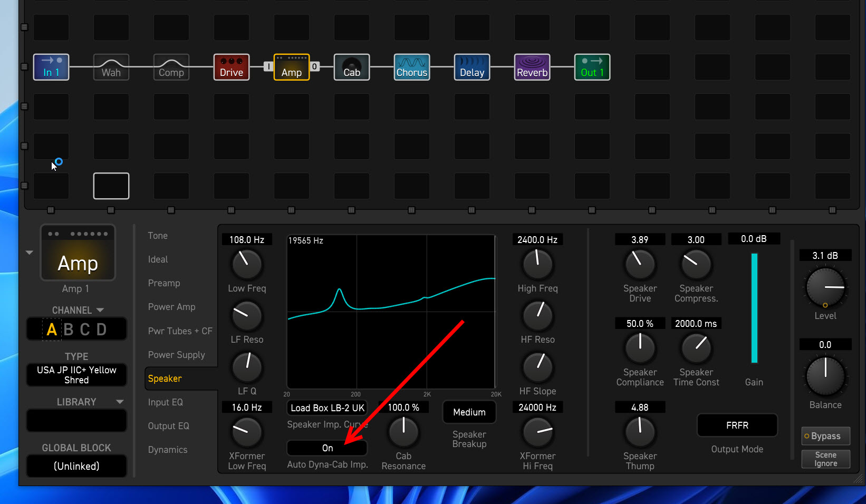The width and height of the screenshot is (866, 504).
Task: Click the LF Q knob
Action: 247,367
